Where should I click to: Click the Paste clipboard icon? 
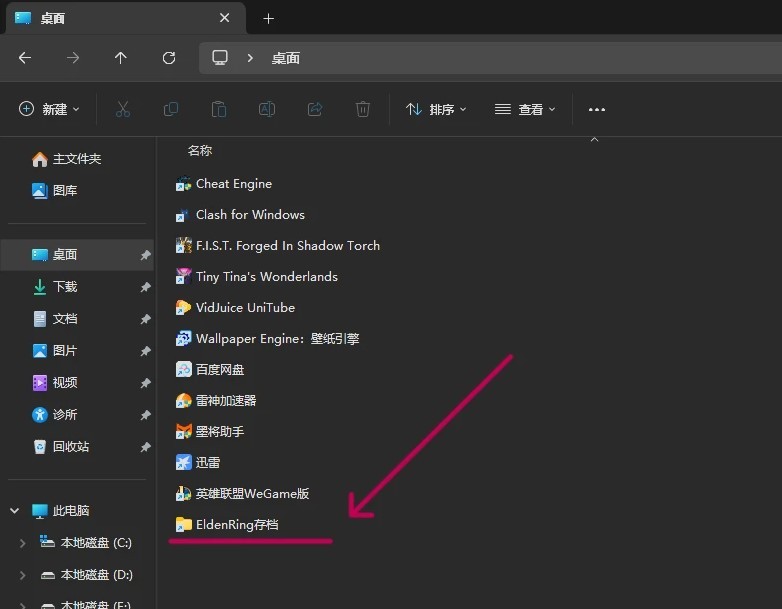[219, 109]
